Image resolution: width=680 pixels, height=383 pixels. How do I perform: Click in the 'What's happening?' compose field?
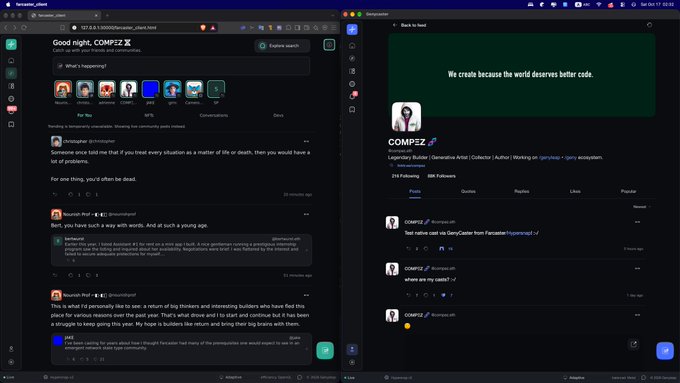[182, 66]
